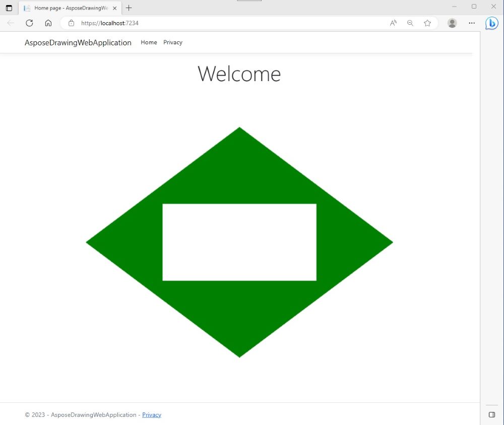
Task: Close the Home page tab
Action: (x=114, y=8)
